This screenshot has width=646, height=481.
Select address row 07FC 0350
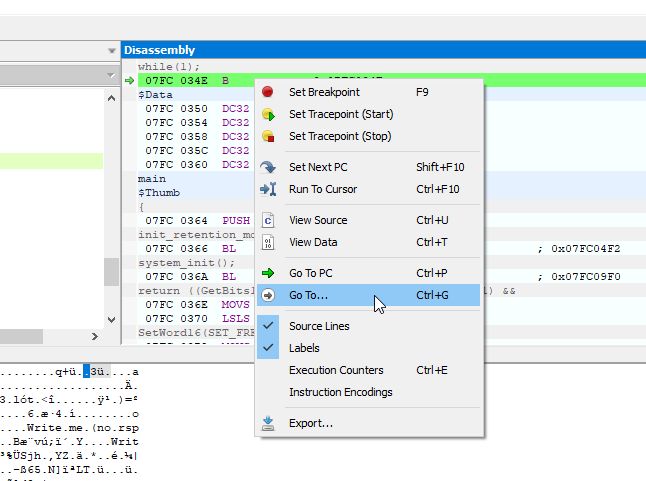pyautogui.click(x=197, y=109)
